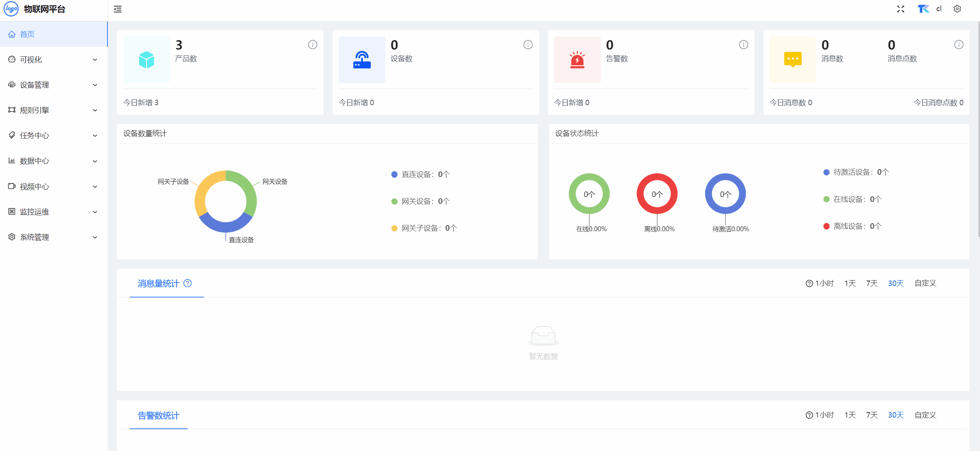Choose 自定义 range in the 告警数统计 panel
Screen dimensions: 980x451
tap(925, 415)
